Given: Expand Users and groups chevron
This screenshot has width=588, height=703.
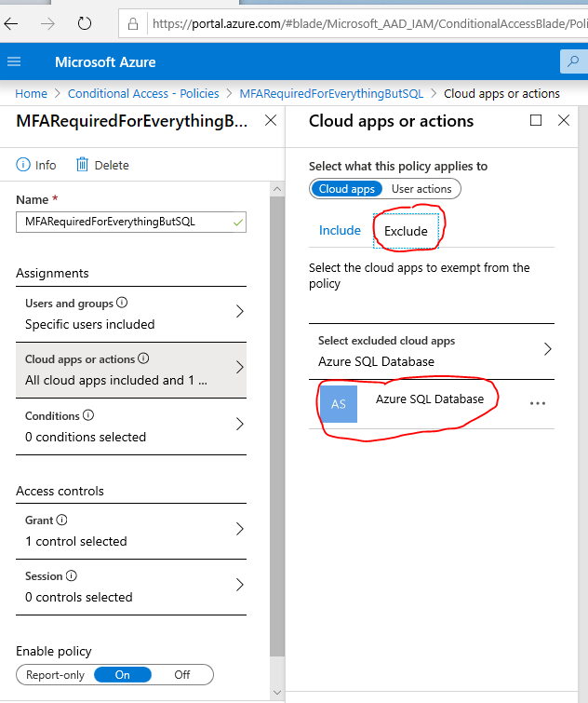Looking at the screenshot, I should coord(240,311).
